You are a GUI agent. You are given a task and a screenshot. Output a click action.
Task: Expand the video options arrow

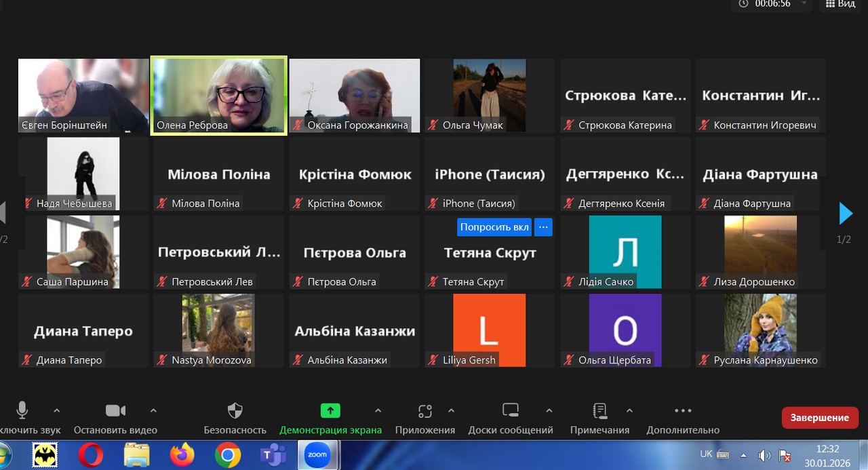[x=153, y=410]
